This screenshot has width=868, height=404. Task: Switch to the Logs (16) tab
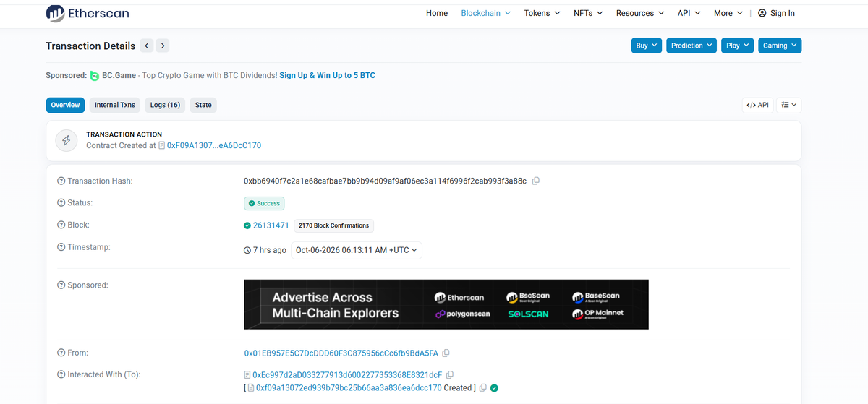tap(165, 105)
